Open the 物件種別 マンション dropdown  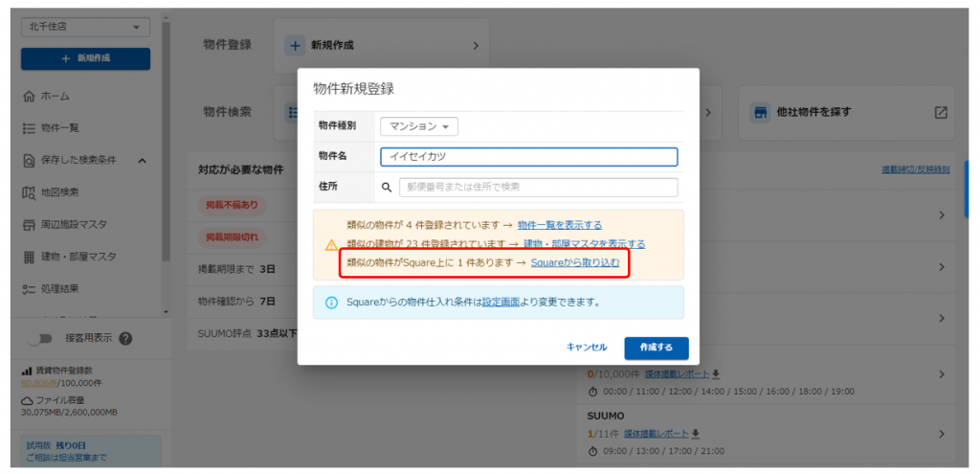[x=419, y=126]
